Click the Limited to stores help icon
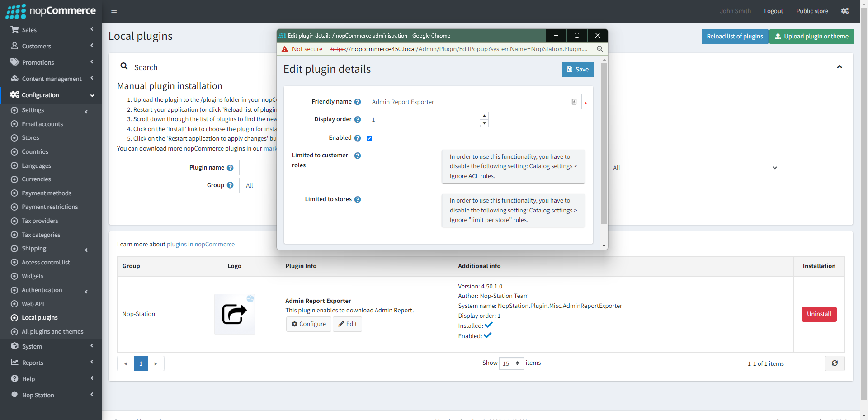Viewport: 868px width, 420px height. 358,200
